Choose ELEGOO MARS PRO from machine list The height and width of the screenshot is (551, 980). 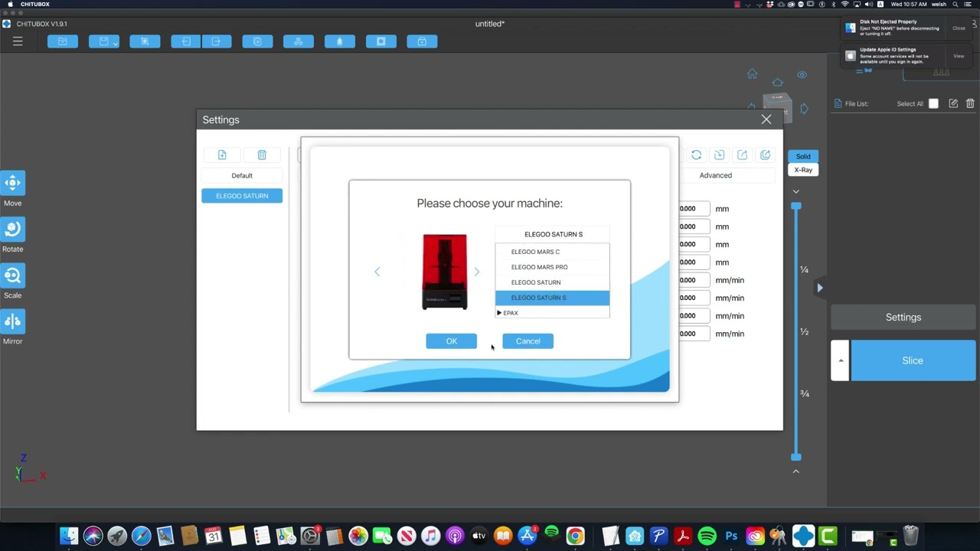(552, 267)
